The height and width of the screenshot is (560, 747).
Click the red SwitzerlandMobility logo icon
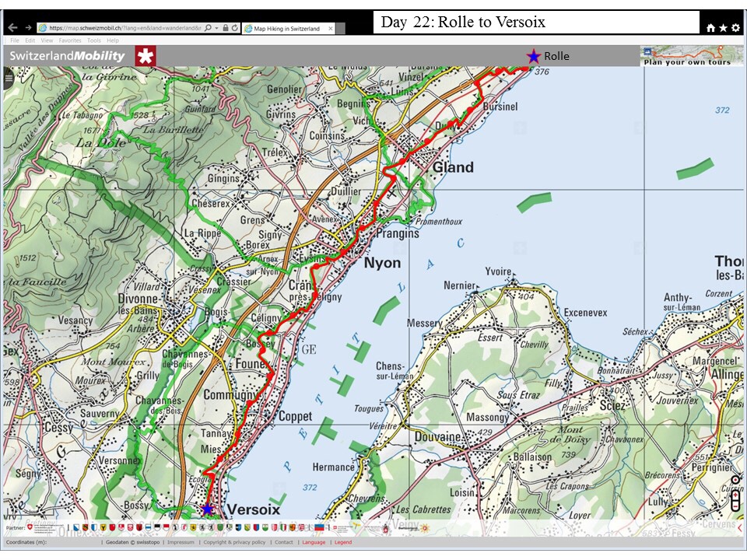pos(145,56)
